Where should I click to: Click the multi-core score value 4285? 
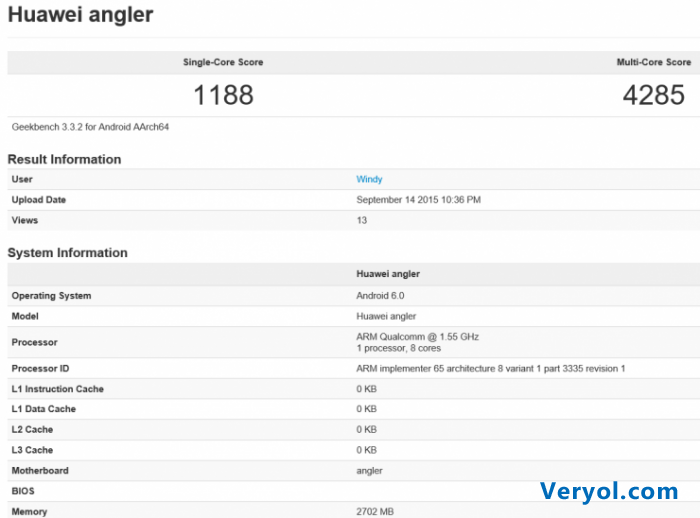click(654, 95)
